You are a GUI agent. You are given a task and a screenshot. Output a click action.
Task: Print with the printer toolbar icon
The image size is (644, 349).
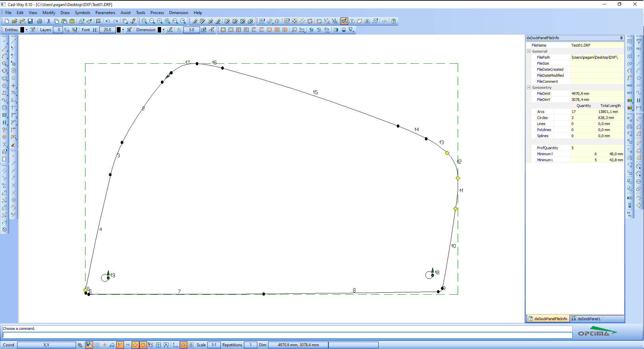pos(40,21)
